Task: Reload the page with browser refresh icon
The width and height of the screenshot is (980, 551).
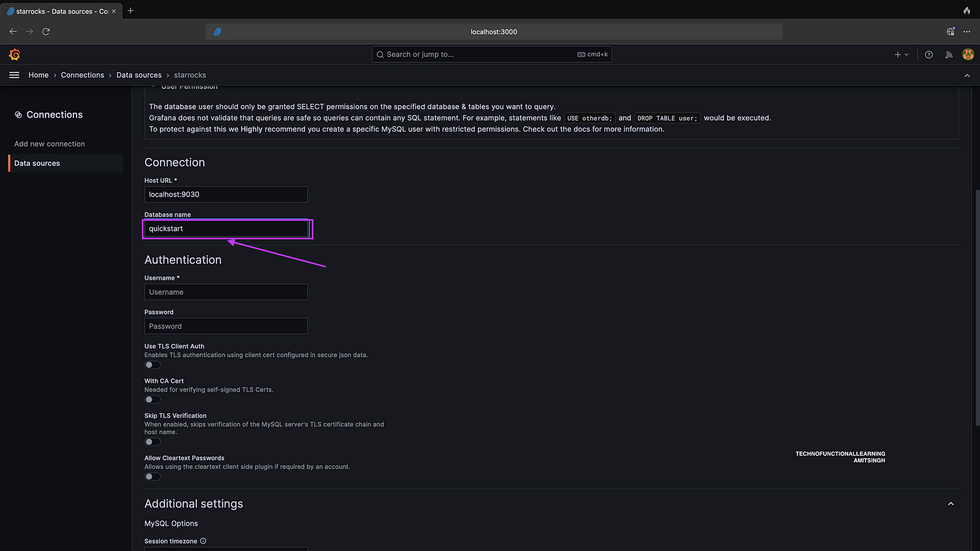Action: click(46, 31)
